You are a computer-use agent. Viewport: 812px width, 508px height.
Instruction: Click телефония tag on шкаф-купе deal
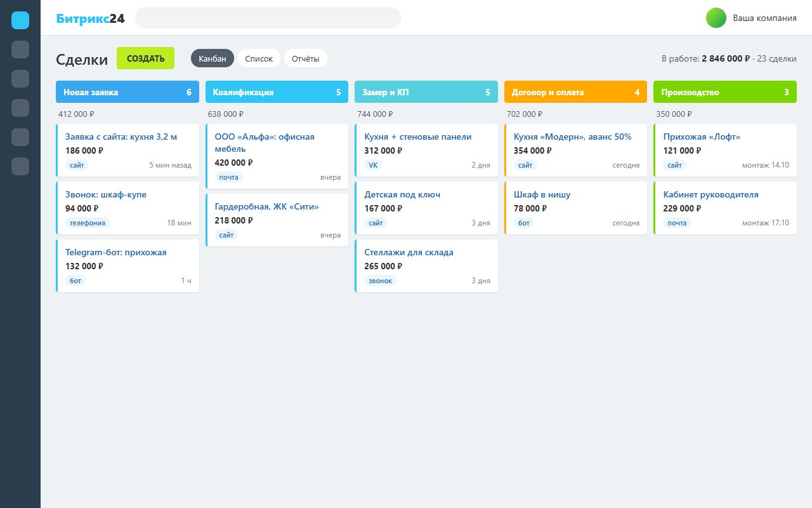tap(88, 223)
